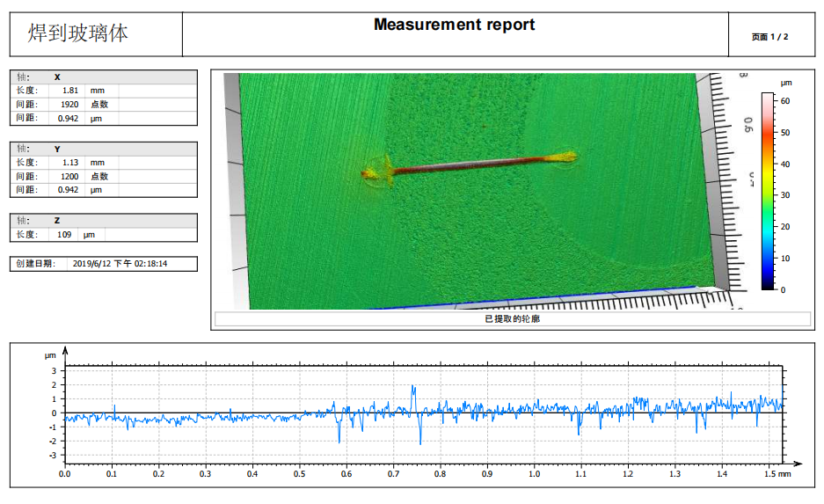The width and height of the screenshot is (824, 504).
Task: Click Z axis length value 109
Action: [64, 234]
